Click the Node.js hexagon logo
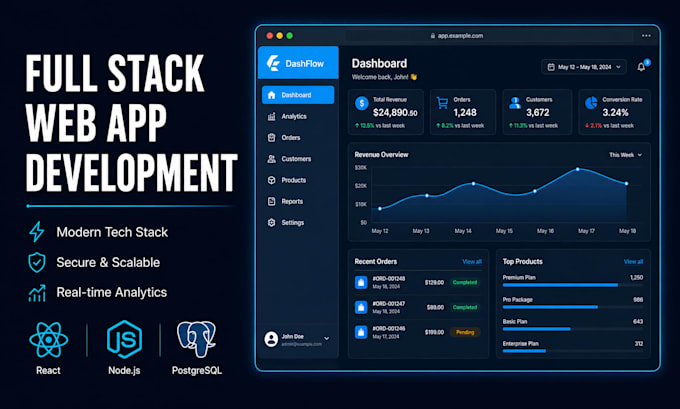Viewport: 680px width, 409px height. (124, 339)
